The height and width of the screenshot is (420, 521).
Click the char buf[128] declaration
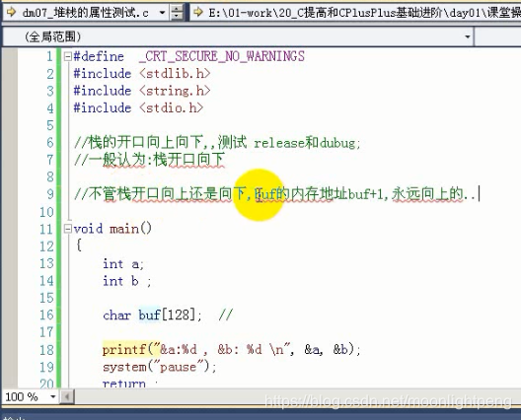(x=152, y=315)
